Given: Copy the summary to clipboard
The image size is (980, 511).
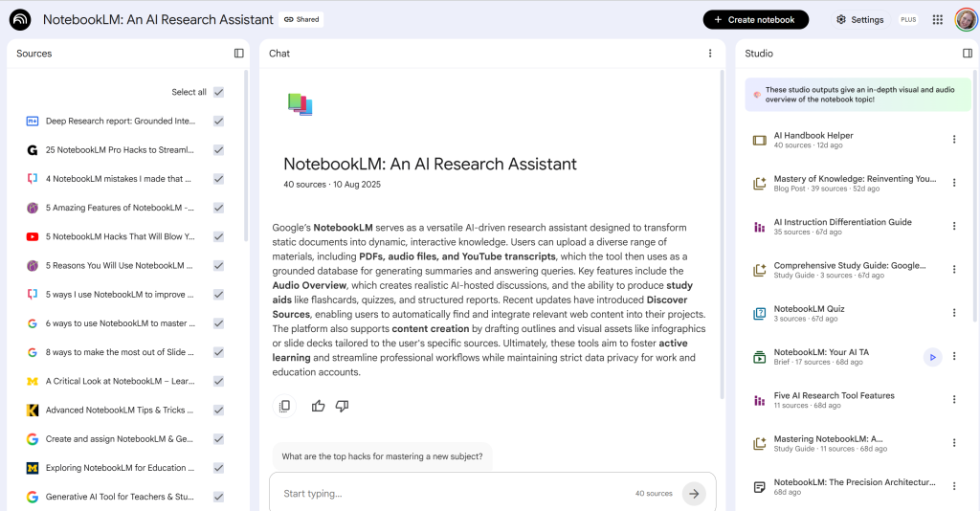Looking at the screenshot, I should click(284, 406).
